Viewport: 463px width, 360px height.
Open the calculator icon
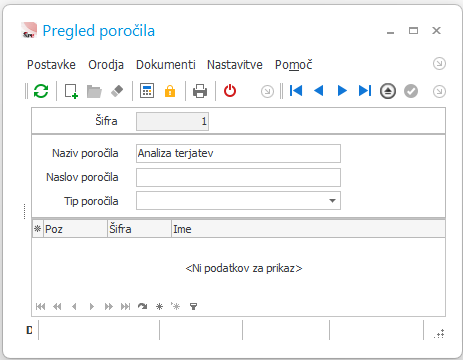pos(147,91)
